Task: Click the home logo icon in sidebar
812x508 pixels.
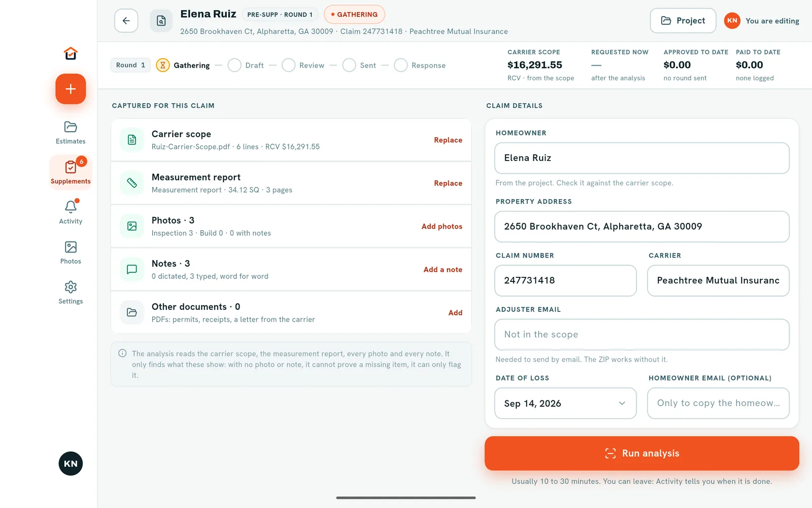Action: 71,53
